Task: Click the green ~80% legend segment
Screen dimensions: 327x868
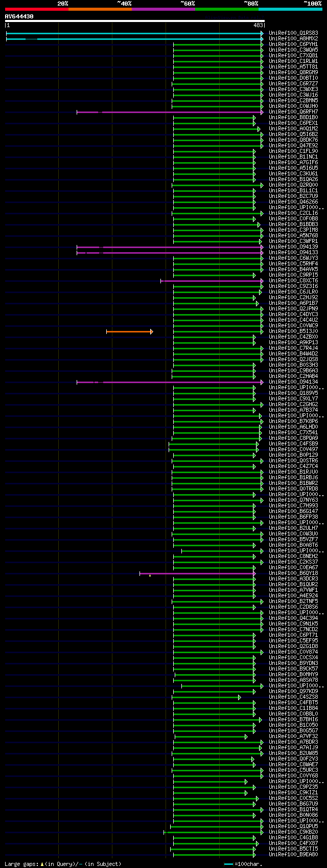Action: click(x=226, y=9)
